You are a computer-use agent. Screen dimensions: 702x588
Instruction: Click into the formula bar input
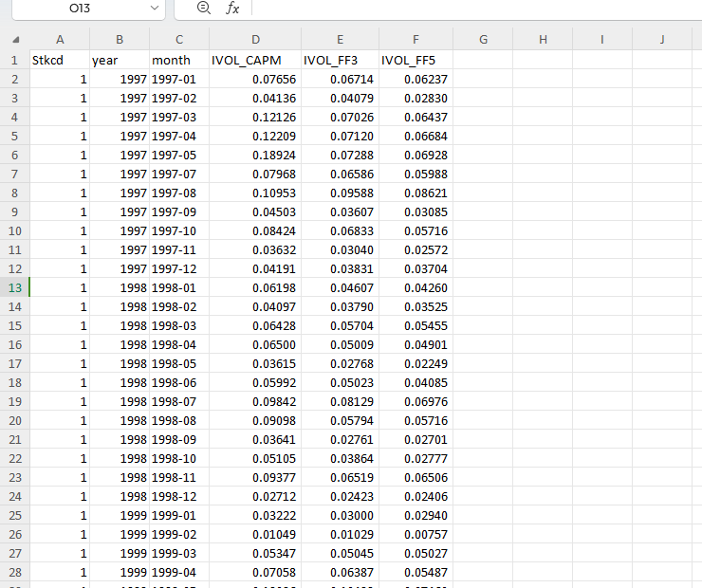tap(477, 8)
